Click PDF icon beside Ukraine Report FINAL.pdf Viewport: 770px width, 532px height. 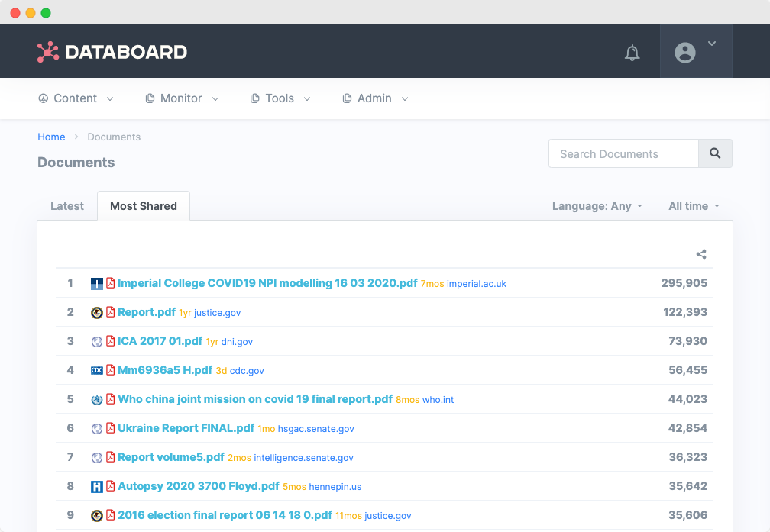111,428
